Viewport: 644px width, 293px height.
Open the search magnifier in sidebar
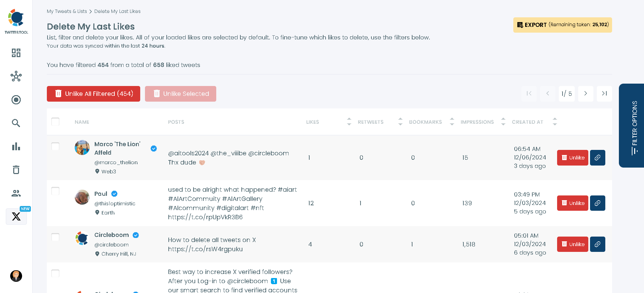[16, 123]
